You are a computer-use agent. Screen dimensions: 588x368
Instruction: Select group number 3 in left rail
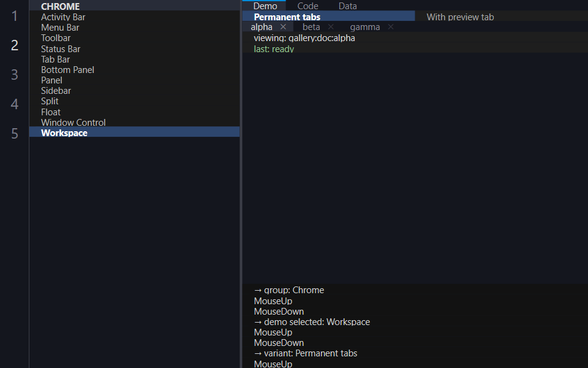coord(14,74)
